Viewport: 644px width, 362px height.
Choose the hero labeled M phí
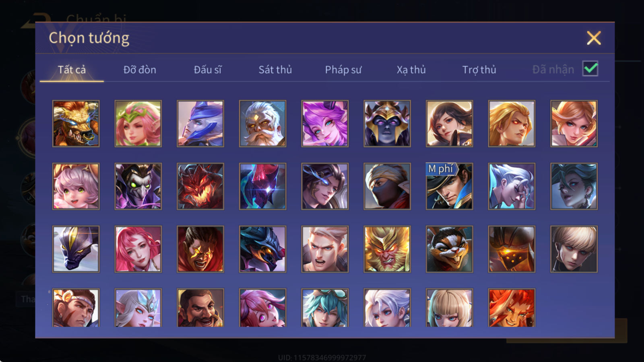click(x=449, y=186)
